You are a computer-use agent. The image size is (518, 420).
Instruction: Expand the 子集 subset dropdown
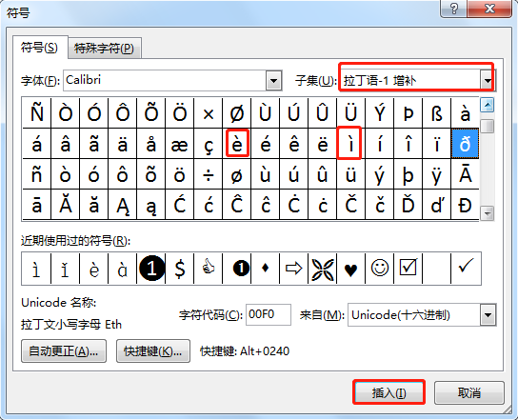pyautogui.click(x=488, y=80)
